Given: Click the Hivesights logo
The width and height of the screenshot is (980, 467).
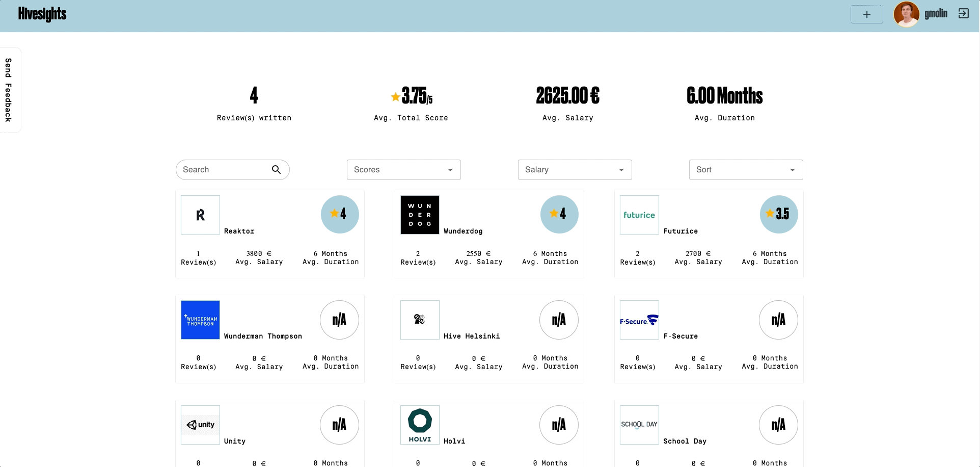Looking at the screenshot, I should tap(42, 14).
